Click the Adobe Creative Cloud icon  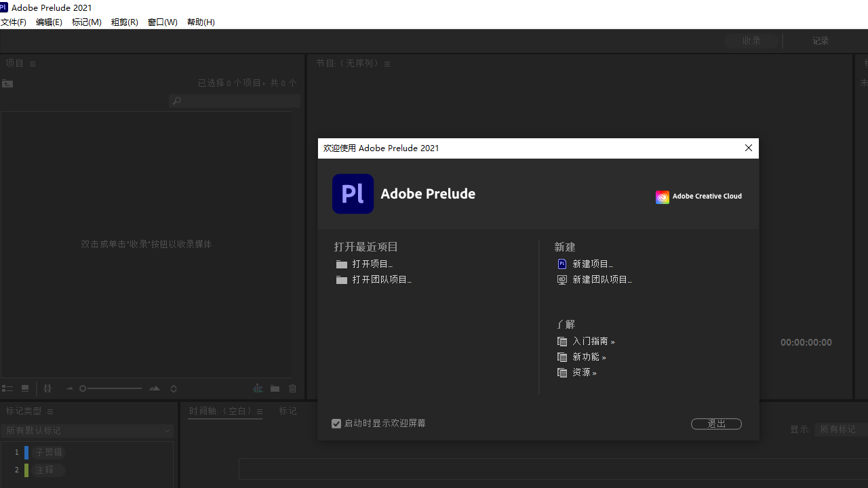coord(663,197)
